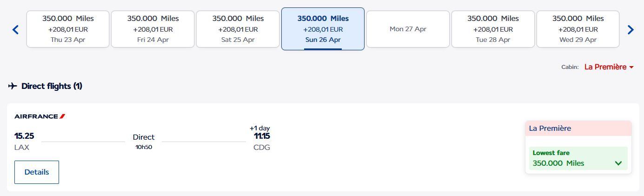644x196 pixels.
Task: Click the LAX departure airport code
Action: [x=22, y=148]
